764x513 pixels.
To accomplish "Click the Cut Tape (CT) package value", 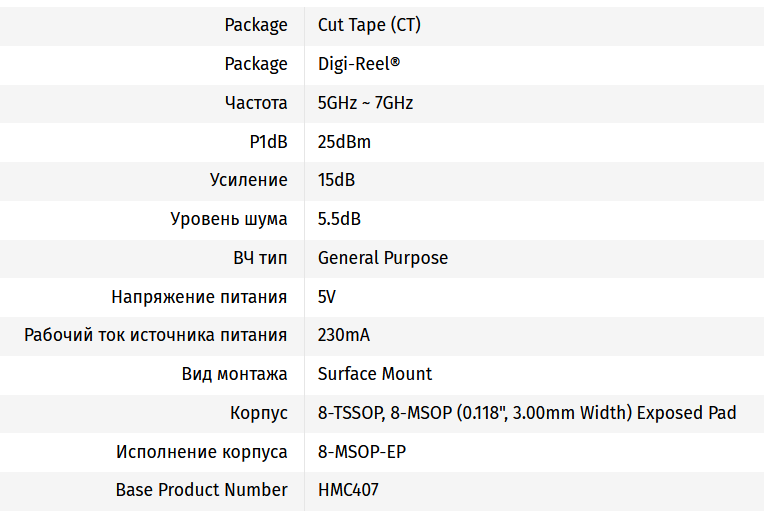I will click(369, 25).
